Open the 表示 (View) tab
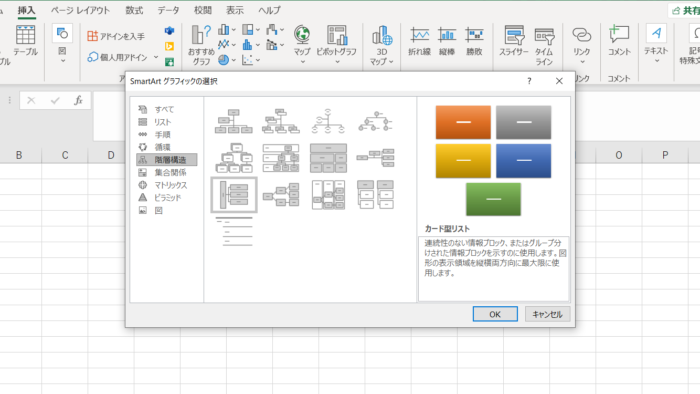 (235, 10)
